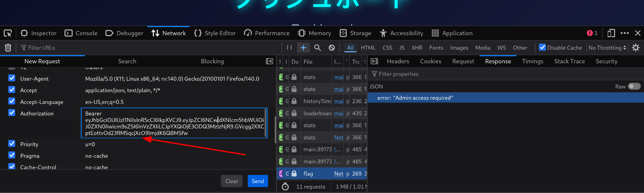Toggle the Raw response switch
Viewport: 644px width, 193px height.
634,86
